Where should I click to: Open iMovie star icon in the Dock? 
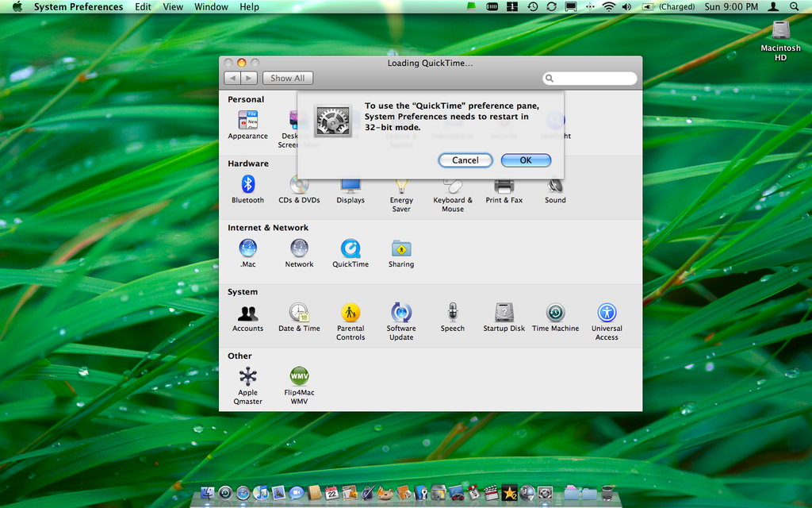point(510,492)
